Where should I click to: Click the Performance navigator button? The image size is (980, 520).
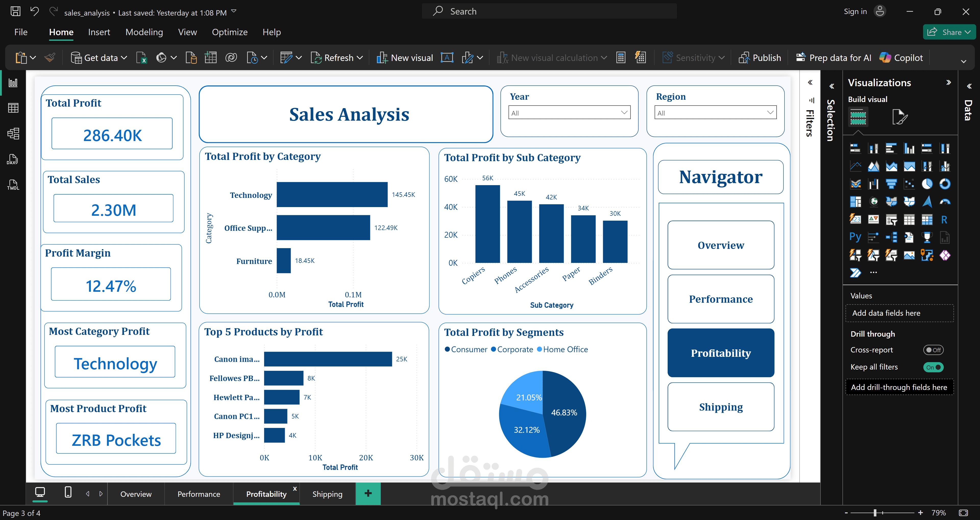click(x=720, y=299)
